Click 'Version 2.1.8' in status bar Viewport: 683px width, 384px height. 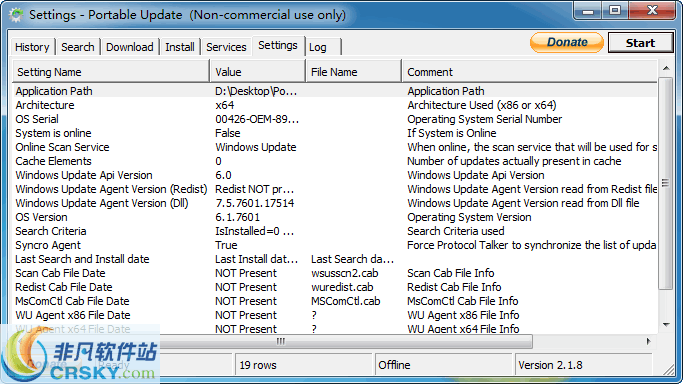(x=583, y=365)
